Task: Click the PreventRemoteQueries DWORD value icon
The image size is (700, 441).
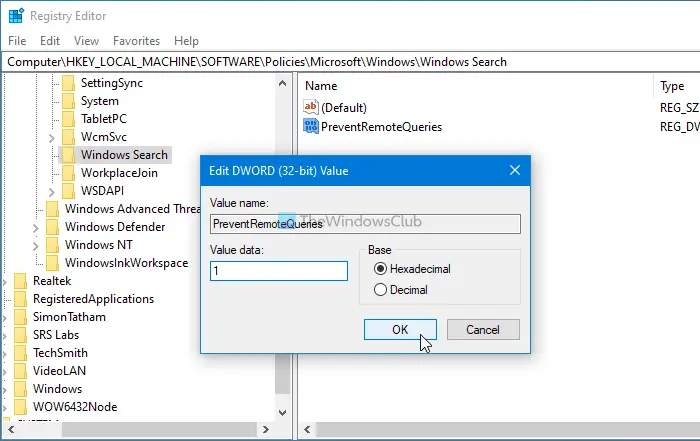Action: 311,127
